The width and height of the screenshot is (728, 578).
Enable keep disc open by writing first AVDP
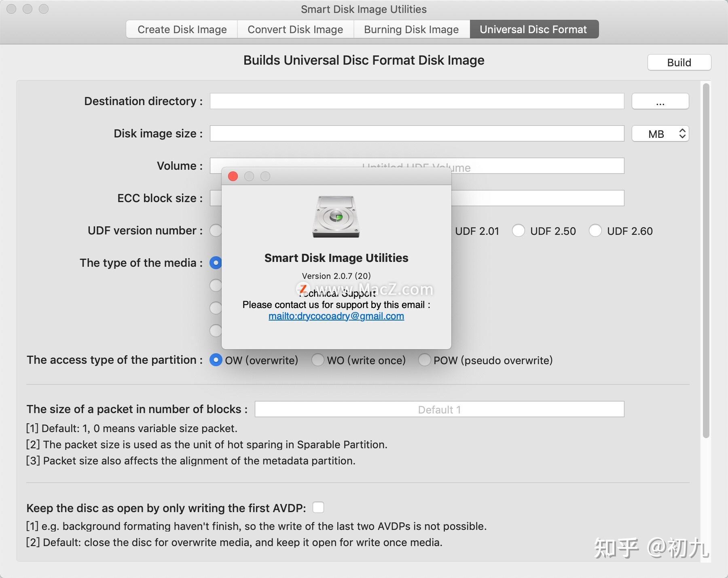318,508
